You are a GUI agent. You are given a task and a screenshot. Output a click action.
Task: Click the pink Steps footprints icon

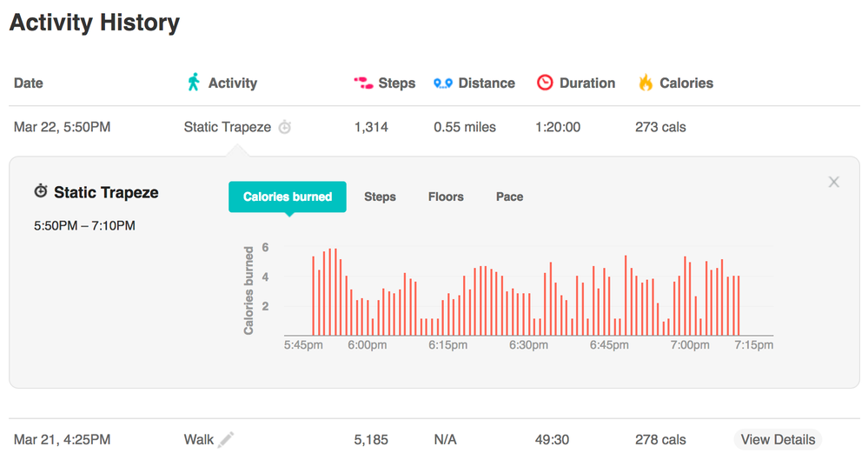[362, 83]
